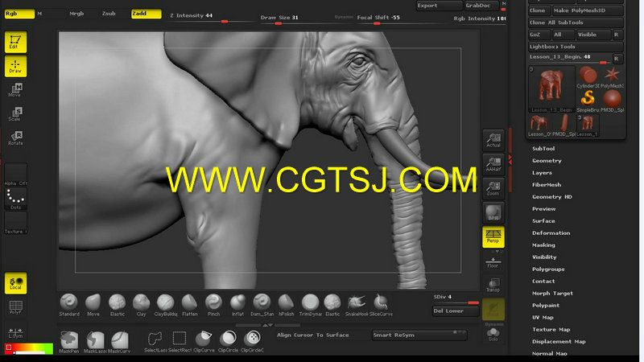This screenshot has height=362, width=644.
Task: Choose the TrimDynamic brush
Action: pos(311,306)
